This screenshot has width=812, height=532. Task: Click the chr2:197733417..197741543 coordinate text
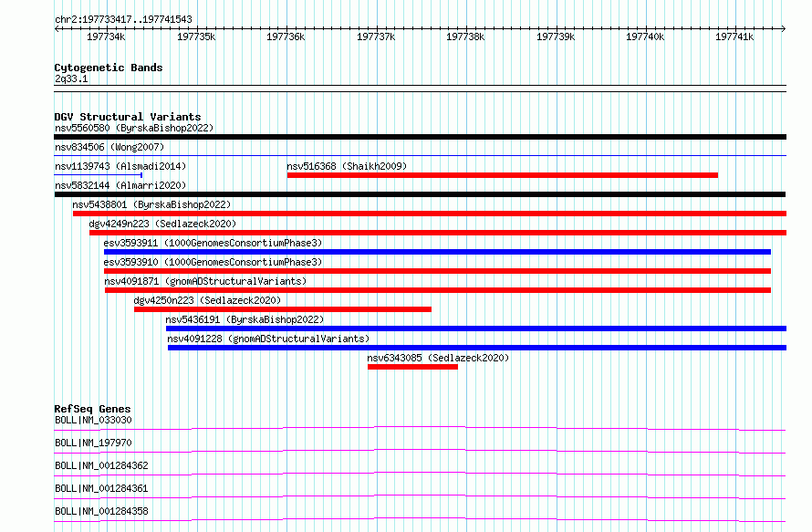coord(123,19)
